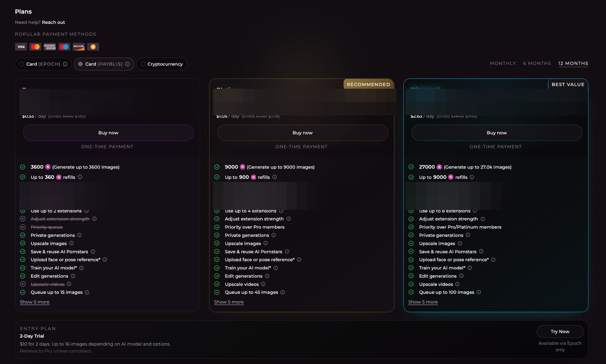This screenshot has width=606, height=364.
Task: Click Priority over Pro/Platinum members text
Action: coord(460,227)
